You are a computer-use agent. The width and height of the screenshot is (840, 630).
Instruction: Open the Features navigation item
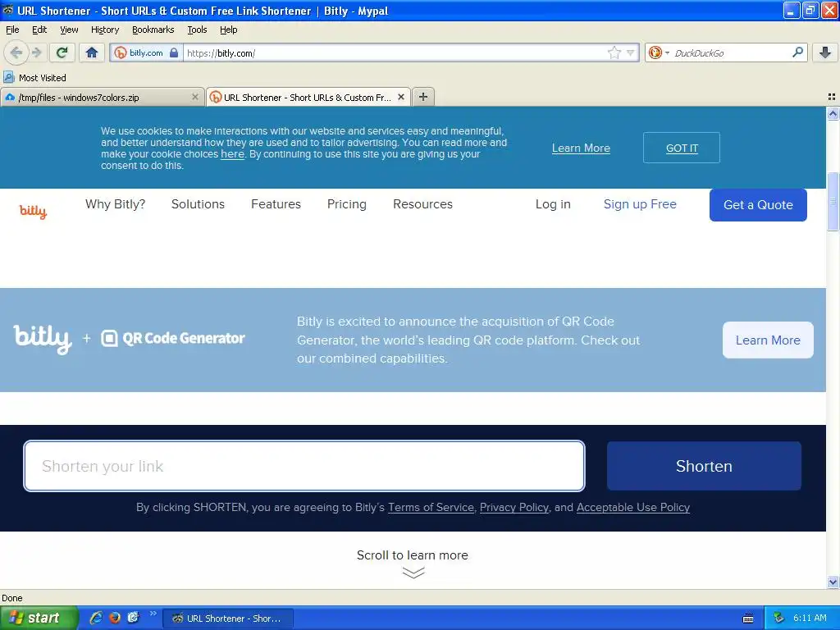[276, 204]
